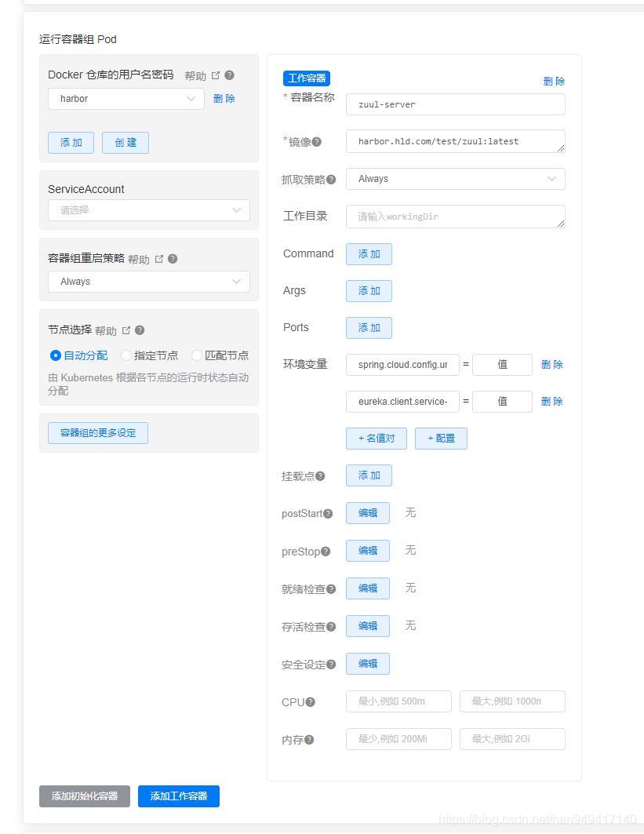Click the question mark icon next to 抓取策略

331,179
